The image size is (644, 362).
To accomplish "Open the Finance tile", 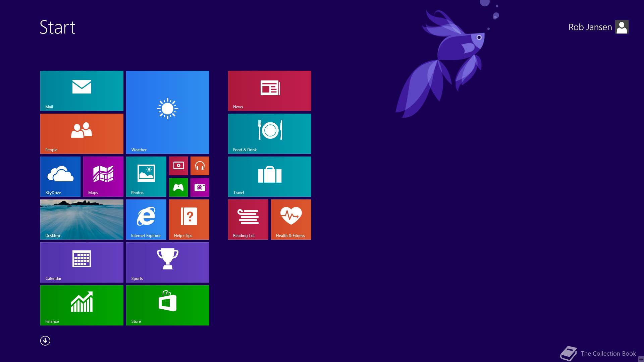I will [x=82, y=305].
